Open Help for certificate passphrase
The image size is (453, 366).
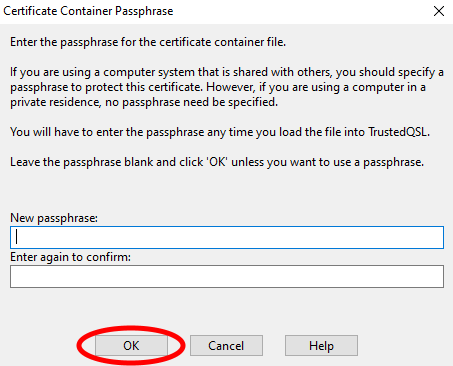pos(321,346)
